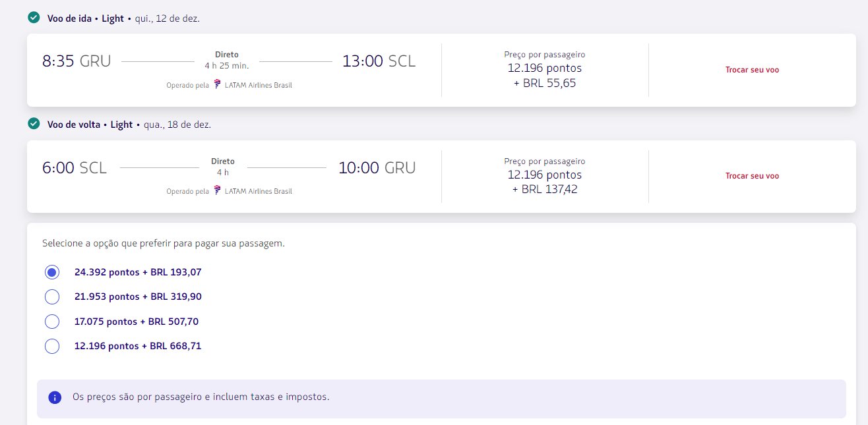Choose 12.196 pontos + BRL 668,71 radio

pos(52,346)
